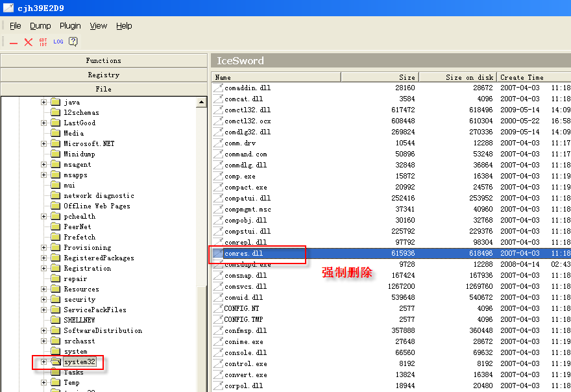571x392 pixels.
Task: Expand the java folder node
Action: (44, 103)
